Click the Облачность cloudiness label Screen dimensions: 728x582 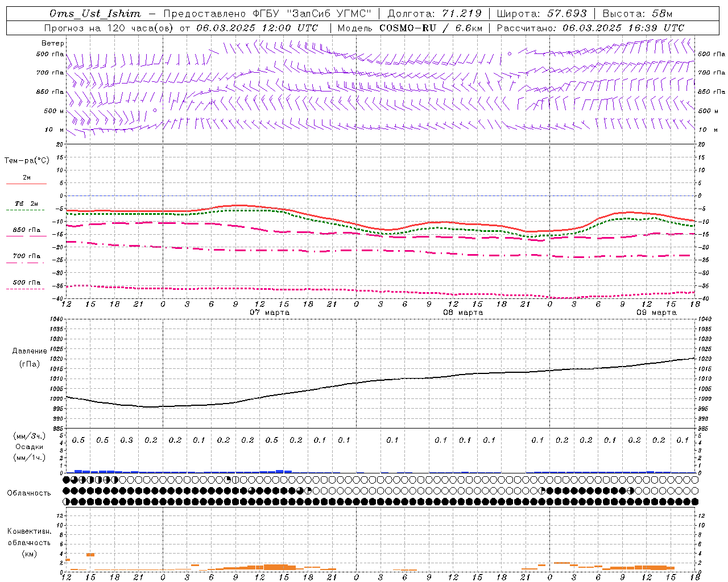click(29, 493)
